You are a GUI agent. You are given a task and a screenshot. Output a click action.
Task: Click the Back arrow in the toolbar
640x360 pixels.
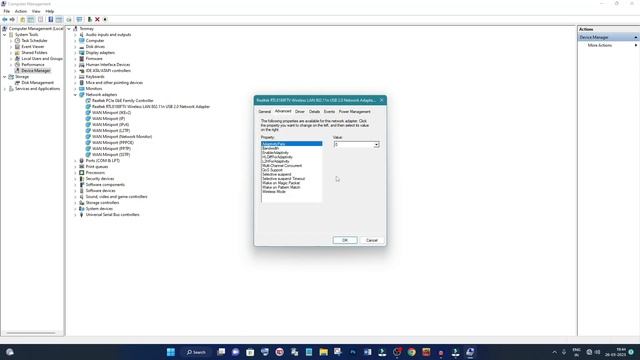point(4,20)
